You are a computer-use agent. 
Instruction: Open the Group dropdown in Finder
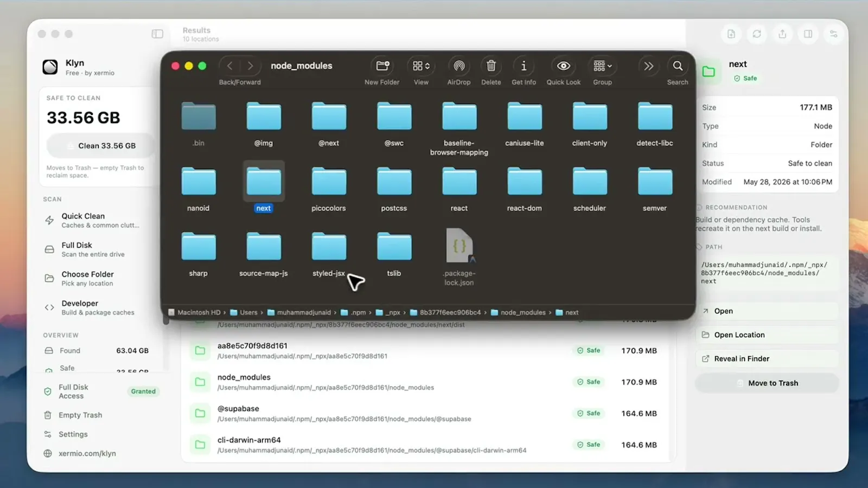pos(602,66)
